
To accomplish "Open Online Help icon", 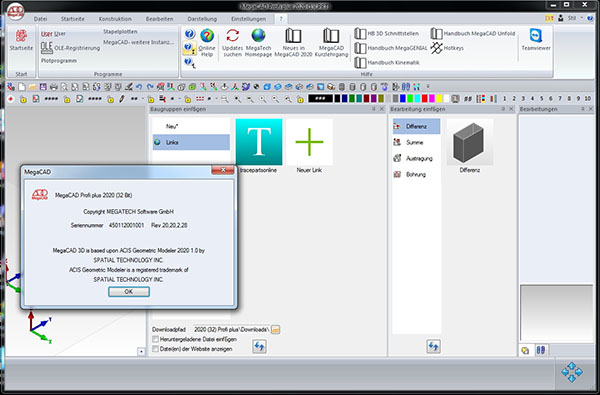I will pos(207,36).
